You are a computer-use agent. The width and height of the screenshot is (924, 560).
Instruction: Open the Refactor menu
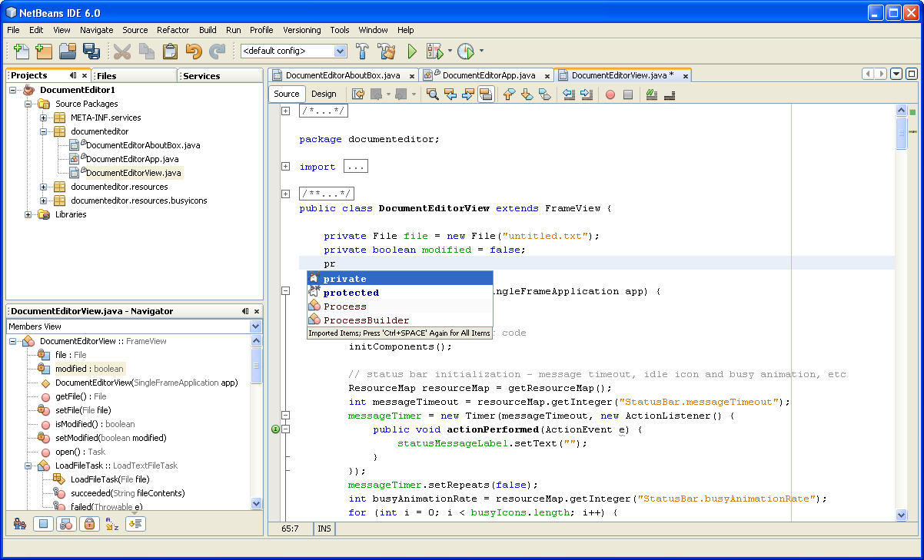click(x=173, y=30)
